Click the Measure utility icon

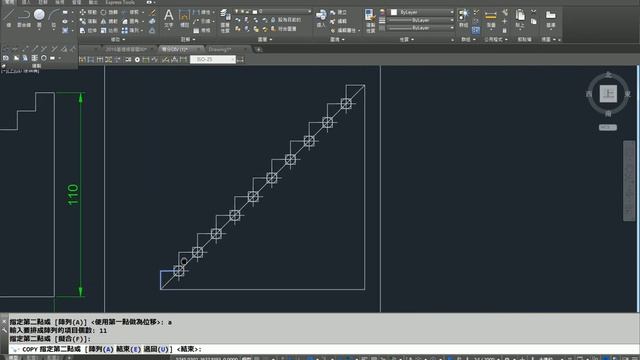click(491, 16)
